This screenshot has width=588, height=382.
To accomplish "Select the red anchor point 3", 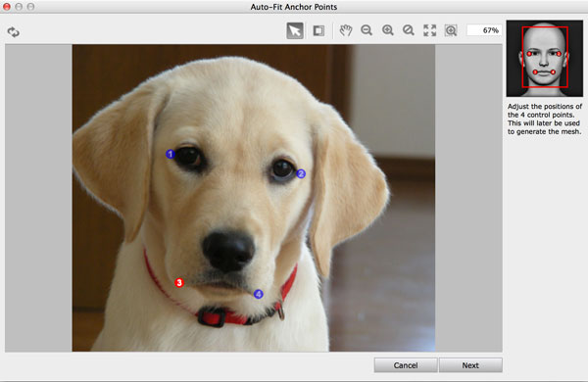I will 179,283.
